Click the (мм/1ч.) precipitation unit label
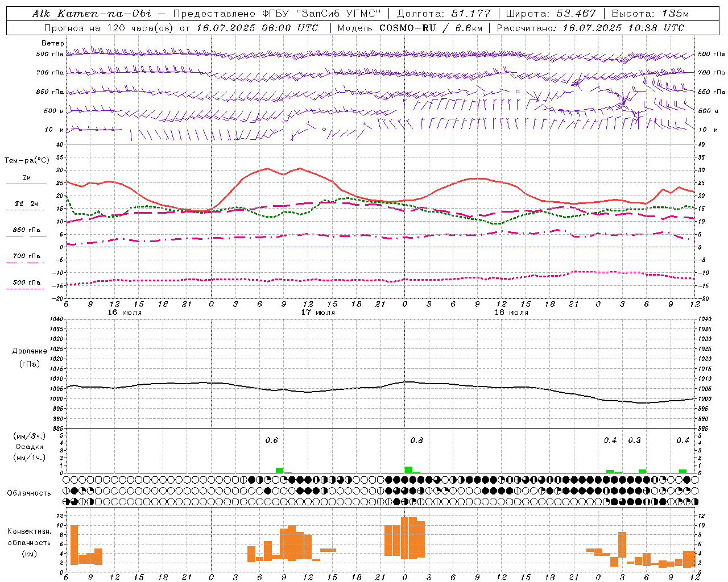 (29, 458)
